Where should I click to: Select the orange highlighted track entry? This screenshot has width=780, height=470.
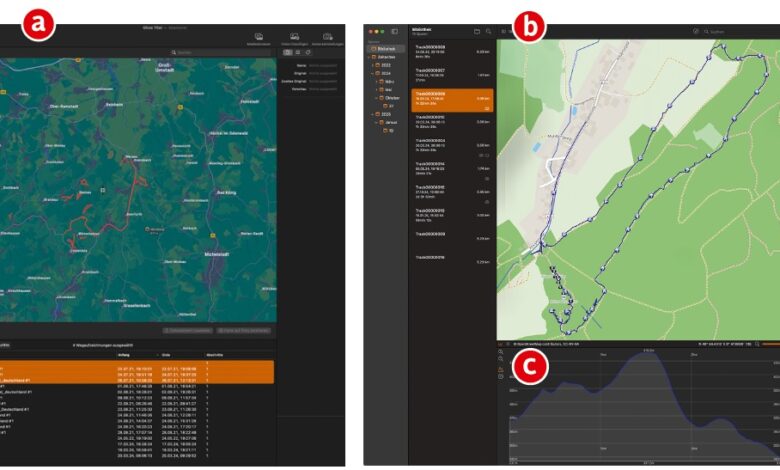452,100
